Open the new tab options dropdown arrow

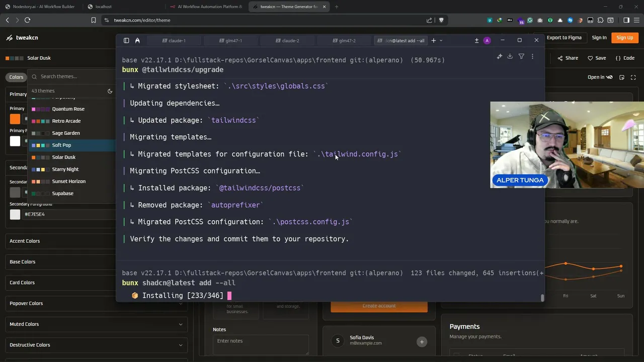pos(441,40)
